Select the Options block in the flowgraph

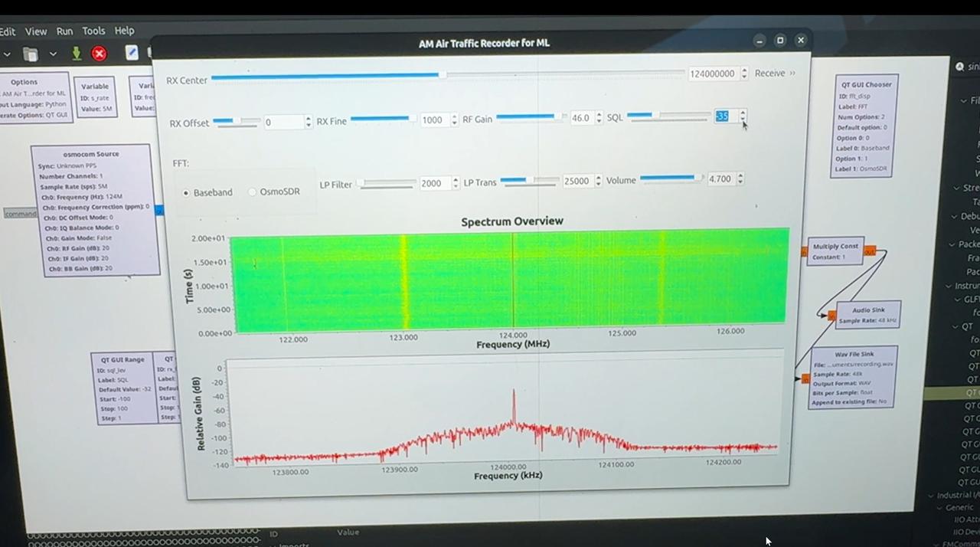pyautogui.click(x=34, y=97)
